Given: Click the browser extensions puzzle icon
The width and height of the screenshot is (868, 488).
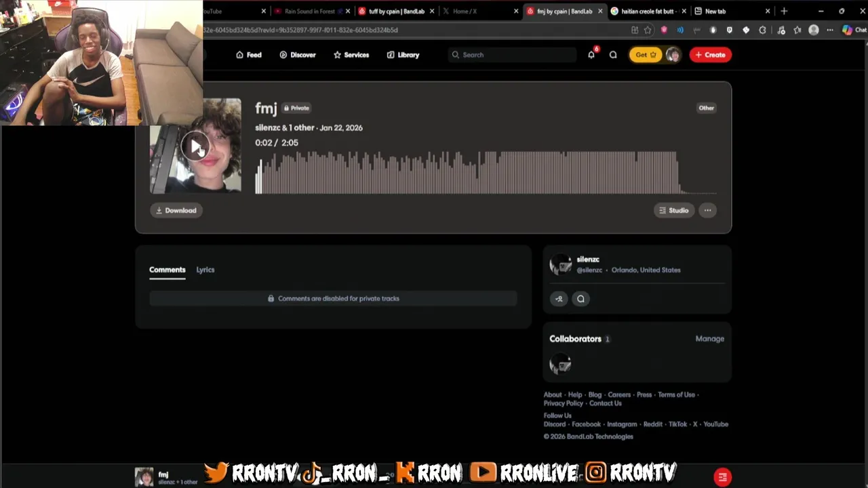Looking at the screenshot, I should [762, 30].
